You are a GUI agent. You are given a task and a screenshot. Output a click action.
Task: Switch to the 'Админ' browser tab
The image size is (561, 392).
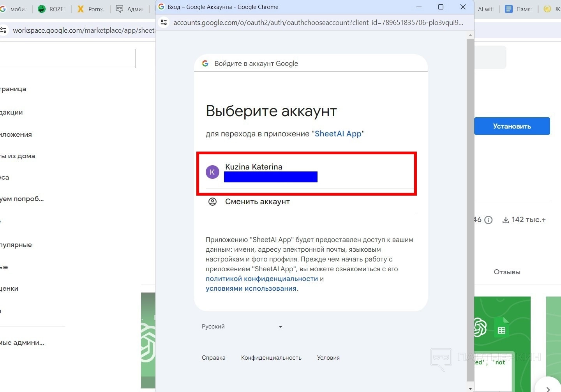coord(130,9)
